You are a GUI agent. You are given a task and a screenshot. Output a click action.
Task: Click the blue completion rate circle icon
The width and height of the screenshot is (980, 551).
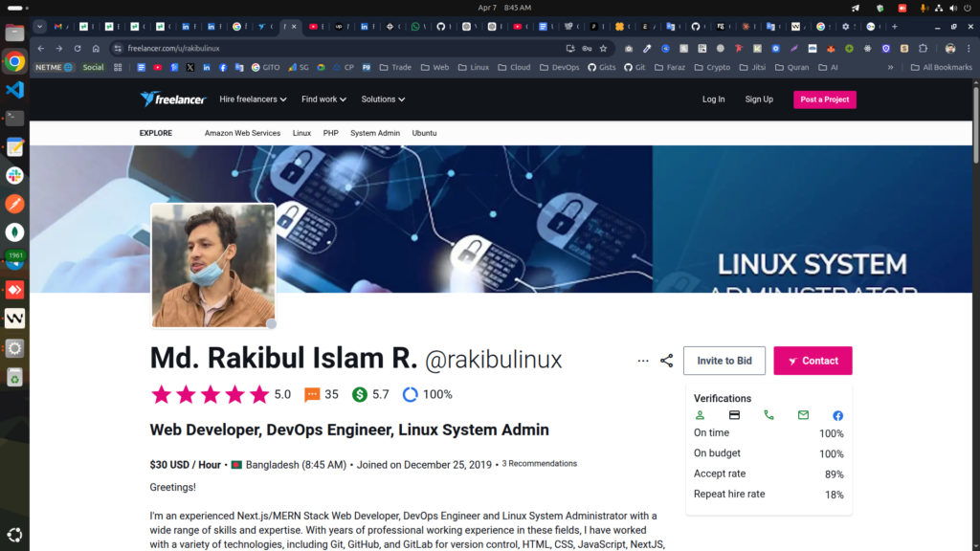(410, 394)
